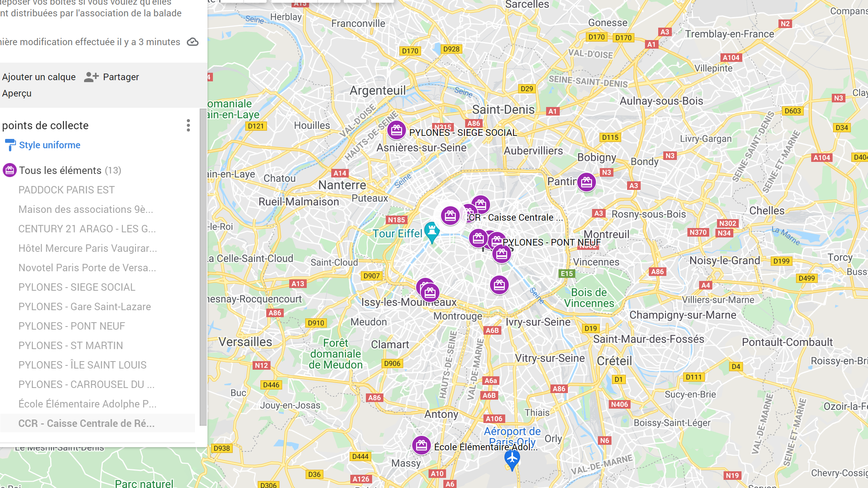This screenshot has height=488, width=868.
Task: Select the École Élémentaire map pin
Action: pyautogui.click(x=422, y=446)
